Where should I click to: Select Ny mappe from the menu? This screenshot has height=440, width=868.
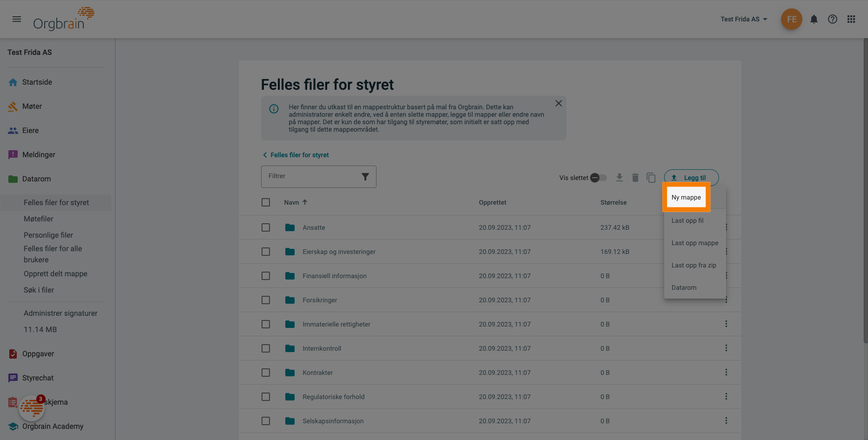point(686,197)
